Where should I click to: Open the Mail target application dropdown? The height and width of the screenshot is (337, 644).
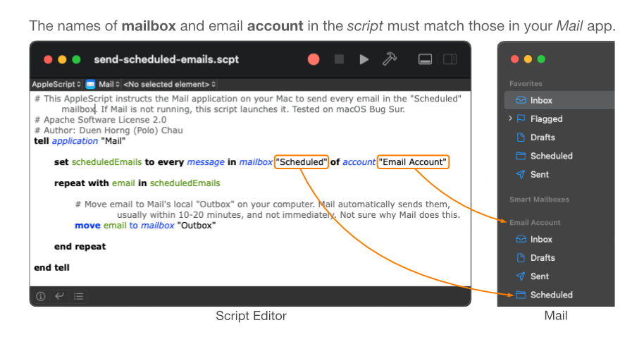pyautogui.click(x=109, y=85)
